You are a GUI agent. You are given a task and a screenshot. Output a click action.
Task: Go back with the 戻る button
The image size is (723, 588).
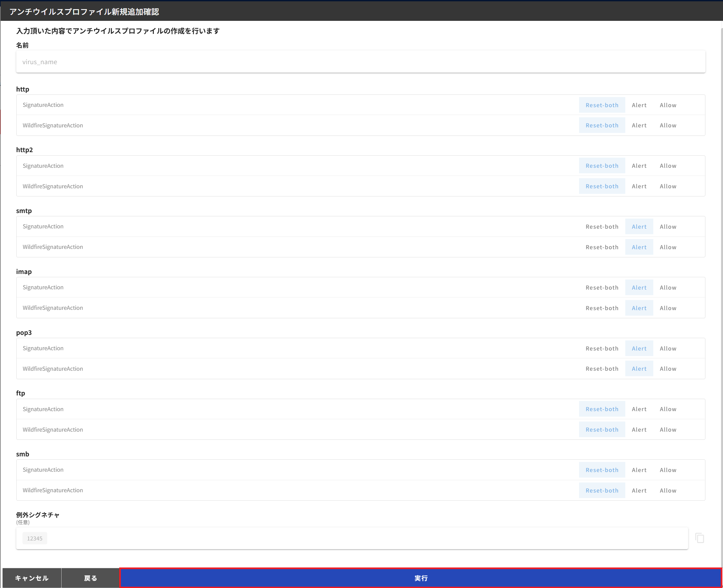click(91, 578)
